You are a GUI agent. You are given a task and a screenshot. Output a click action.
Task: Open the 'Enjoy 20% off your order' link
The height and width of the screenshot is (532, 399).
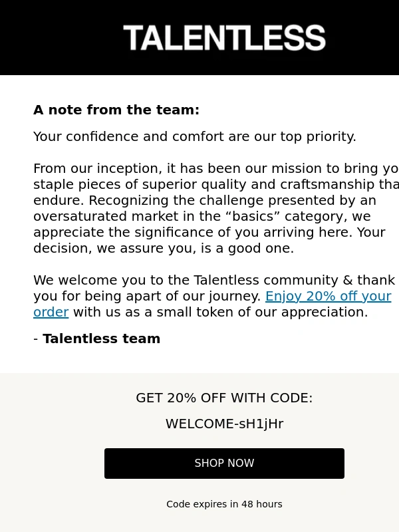click(x=328, y=296)
